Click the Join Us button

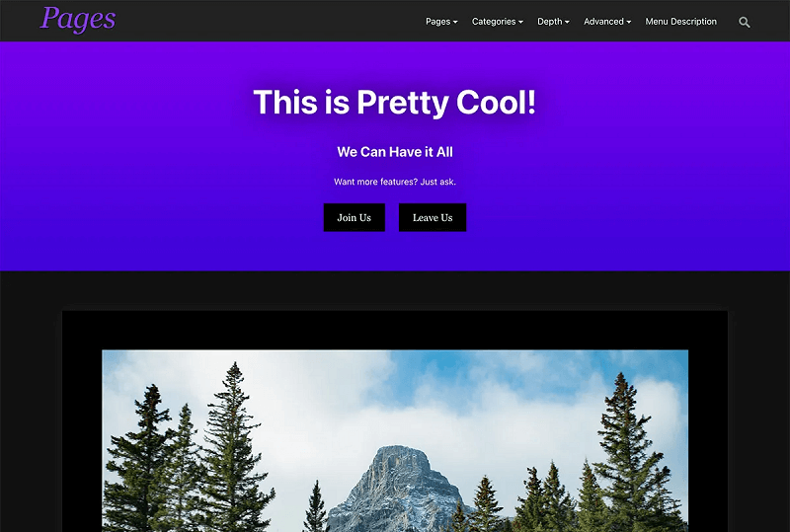[x=355, y=217]
